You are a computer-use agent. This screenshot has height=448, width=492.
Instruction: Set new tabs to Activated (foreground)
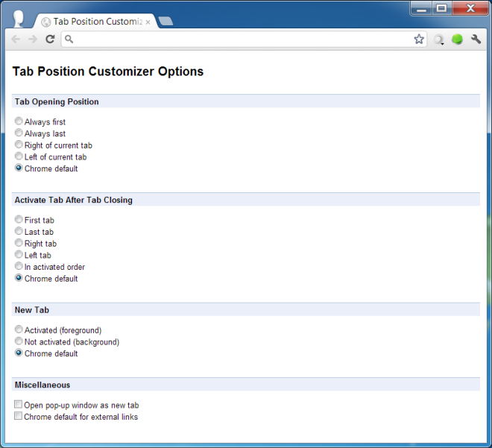click(19, 329)
